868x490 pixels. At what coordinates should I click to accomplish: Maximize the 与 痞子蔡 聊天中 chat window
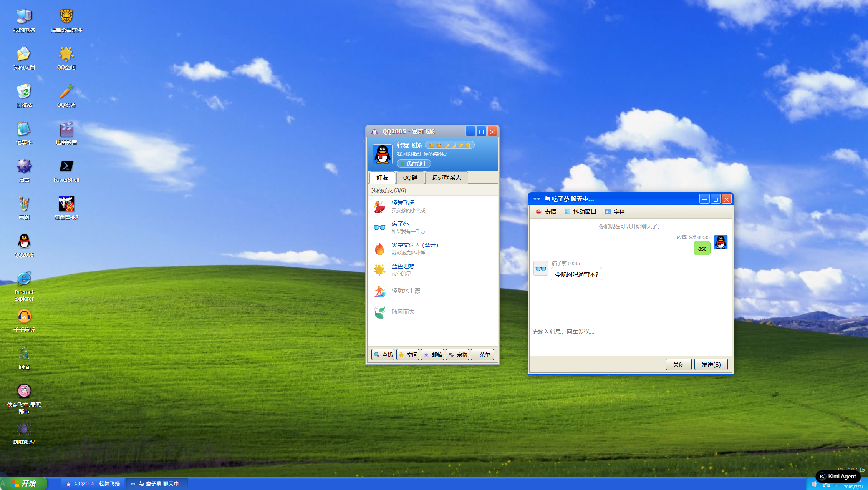click(x=715, y=199)
